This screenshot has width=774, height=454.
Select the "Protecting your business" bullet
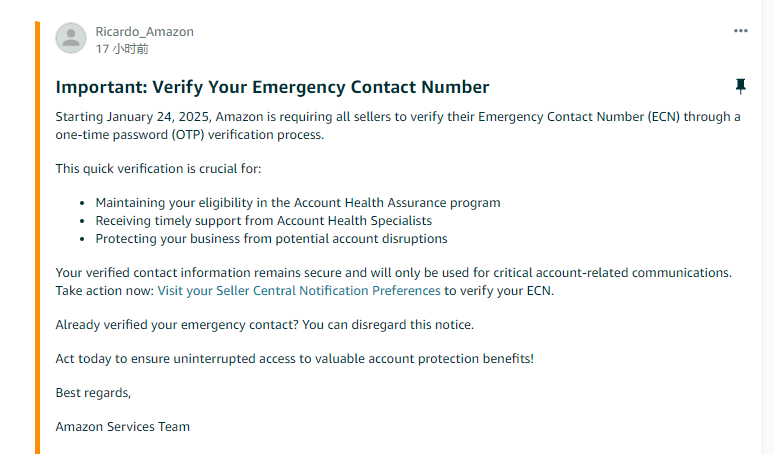pyautogui.click(x=271, y=238)
